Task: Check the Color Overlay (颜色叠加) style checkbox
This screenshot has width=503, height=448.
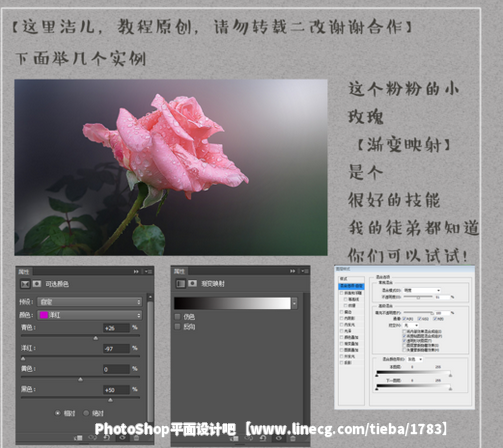Action: pos(341,337)
